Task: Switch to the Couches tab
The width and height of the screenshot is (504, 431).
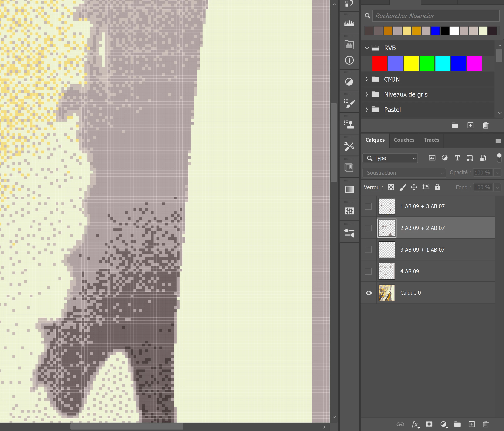Action: pos(404,140)
